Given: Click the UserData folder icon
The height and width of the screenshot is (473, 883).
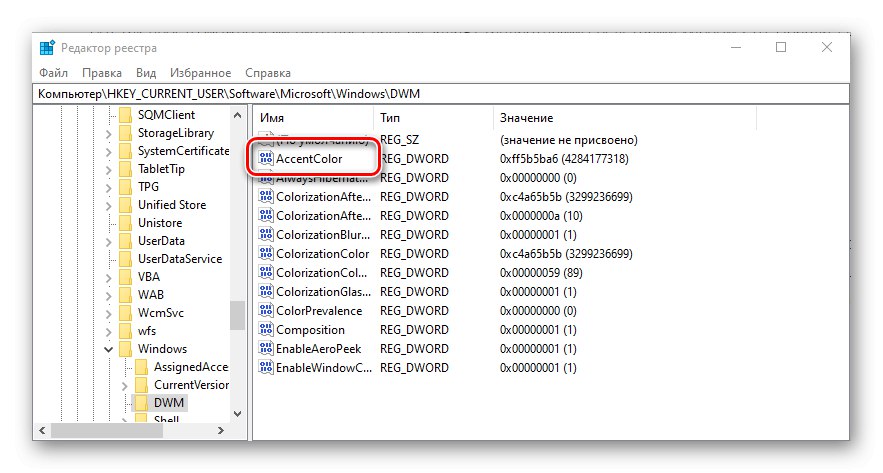Looking at the screenshot, I should (x=126, y=241).
